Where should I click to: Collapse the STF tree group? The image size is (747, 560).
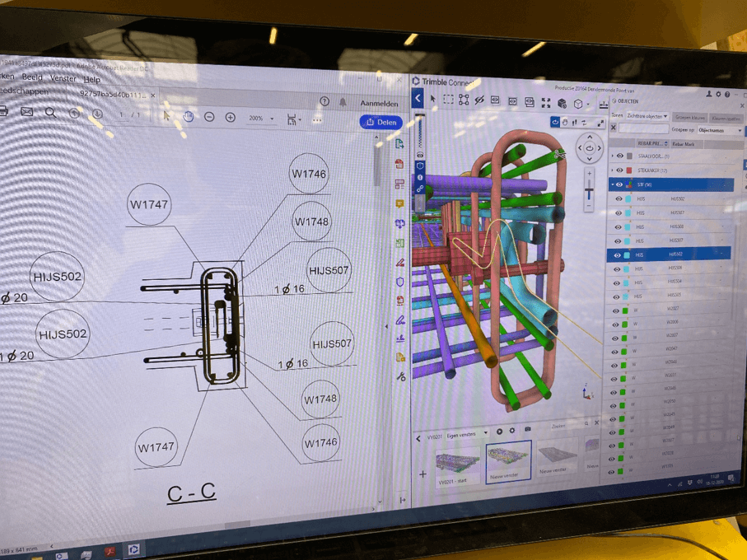(x=612, y=184)
